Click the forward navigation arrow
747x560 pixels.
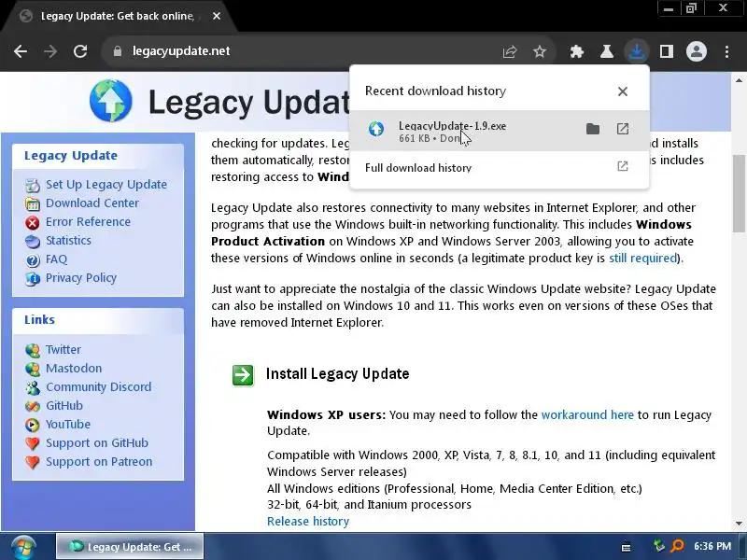pos(50,51)
